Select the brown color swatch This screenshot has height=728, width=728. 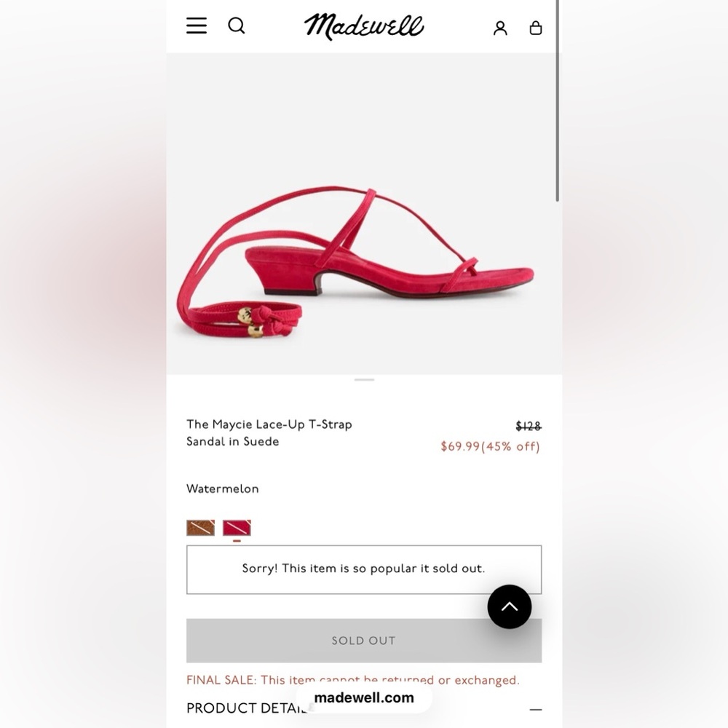201,528
